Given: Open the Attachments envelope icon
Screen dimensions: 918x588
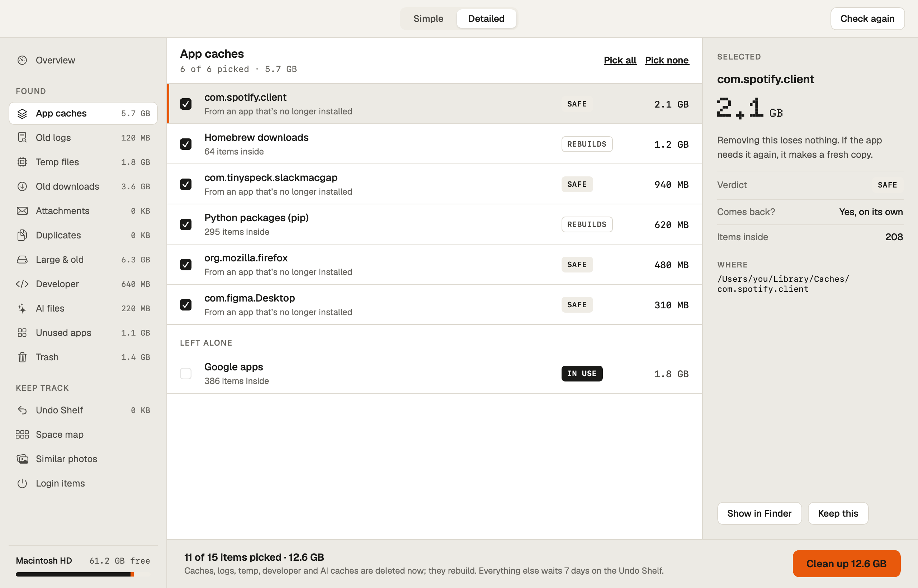Looking at the screenshot, I should [x=22, y=211].
